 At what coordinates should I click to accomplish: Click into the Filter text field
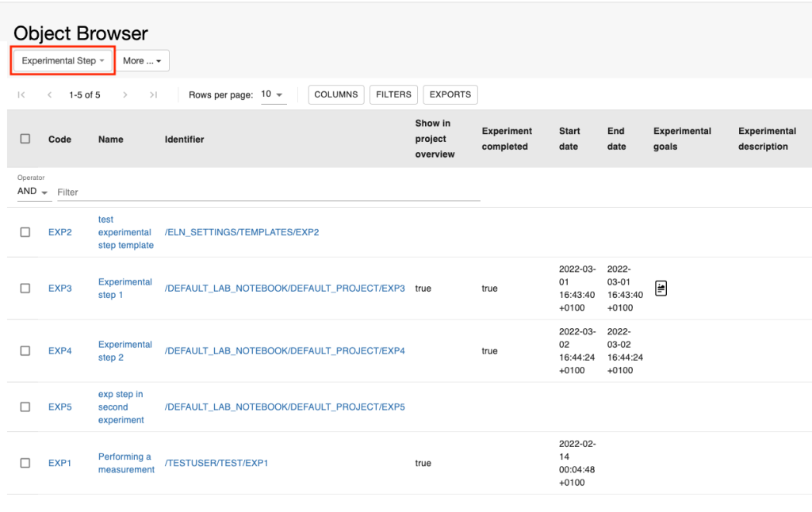click(x=269, y=192)
